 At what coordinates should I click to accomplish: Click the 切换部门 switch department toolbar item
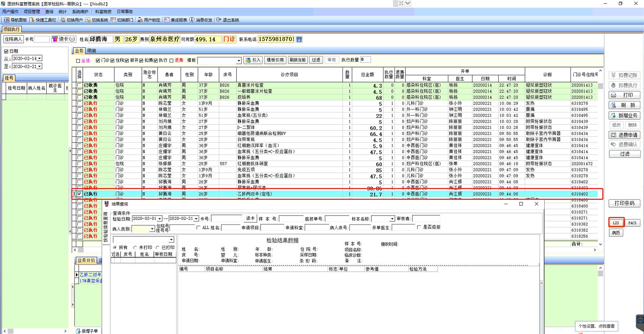tap(122, 20)
